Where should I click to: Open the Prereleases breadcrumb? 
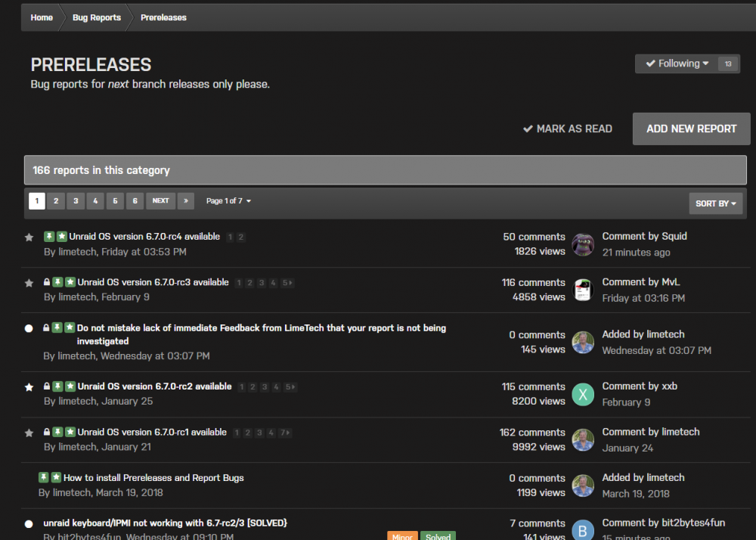(163, 17)
